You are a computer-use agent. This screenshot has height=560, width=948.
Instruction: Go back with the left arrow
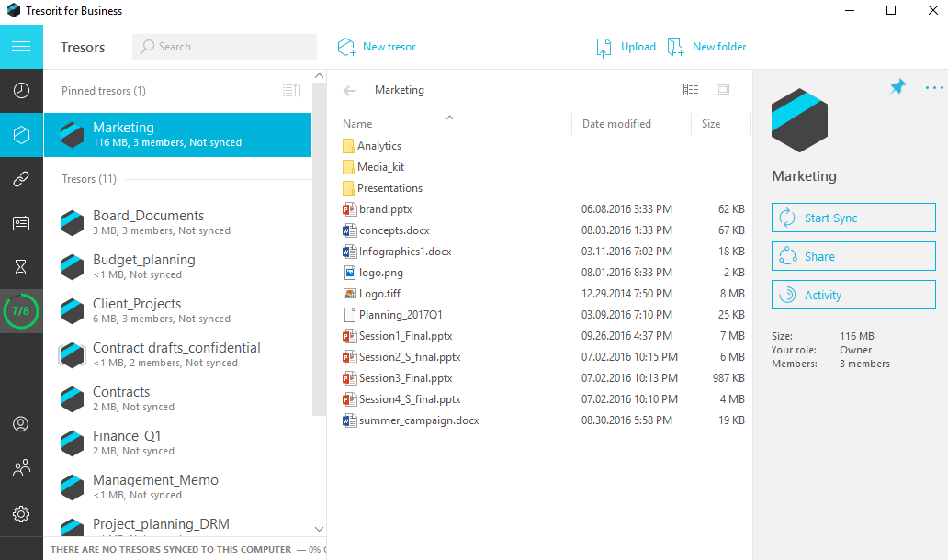coord(349,91)
